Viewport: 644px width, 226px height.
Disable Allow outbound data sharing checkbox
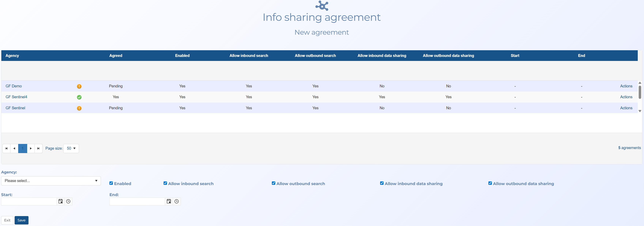(490, 183)
